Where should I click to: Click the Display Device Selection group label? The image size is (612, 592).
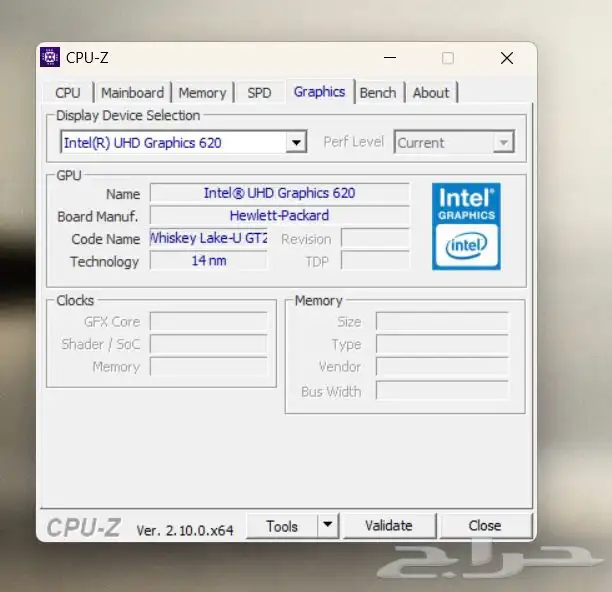point(128,116)
